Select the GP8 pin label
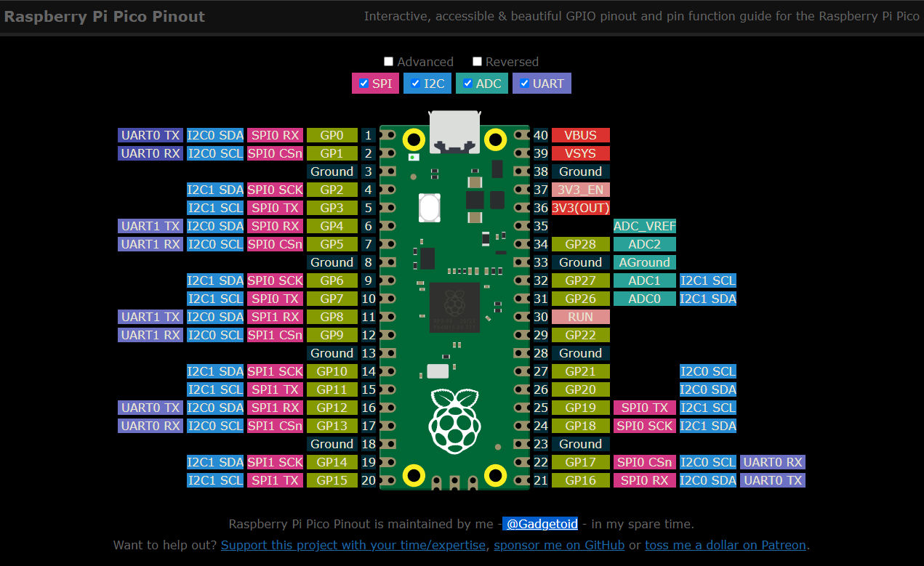This screenshot has height=566, width=924. coord(332,317)
